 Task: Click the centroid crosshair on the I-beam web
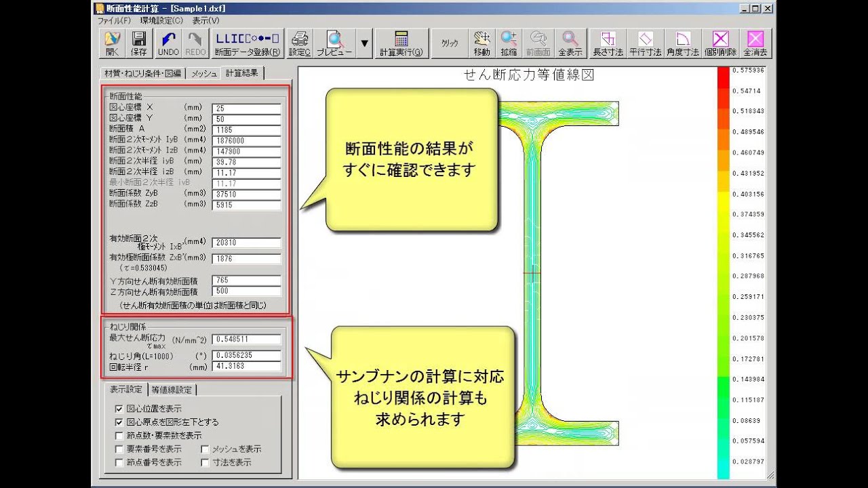coord(532,273)
